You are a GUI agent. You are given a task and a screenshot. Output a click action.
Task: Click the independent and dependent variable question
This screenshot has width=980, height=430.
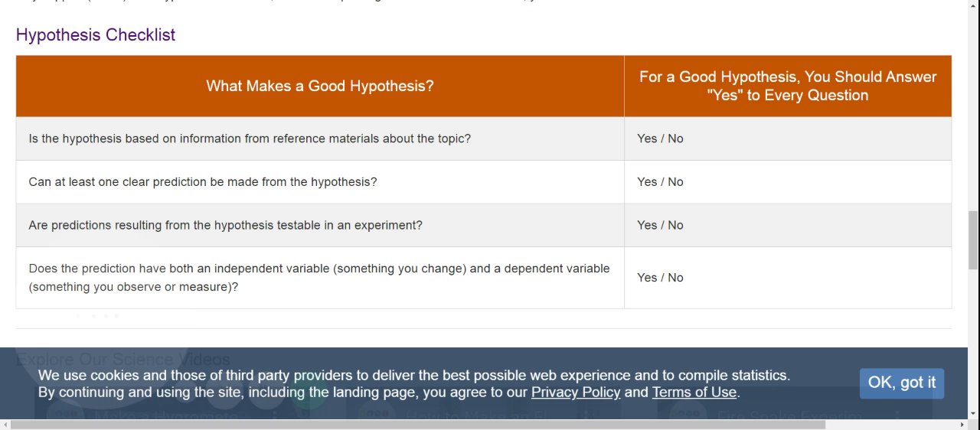pos(318,278)
